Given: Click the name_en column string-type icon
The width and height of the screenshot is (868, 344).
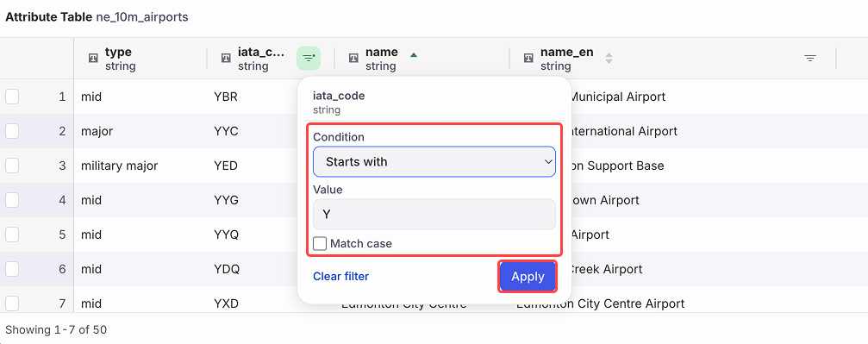Looking at the screenshot, I should [x=528, y=58].
